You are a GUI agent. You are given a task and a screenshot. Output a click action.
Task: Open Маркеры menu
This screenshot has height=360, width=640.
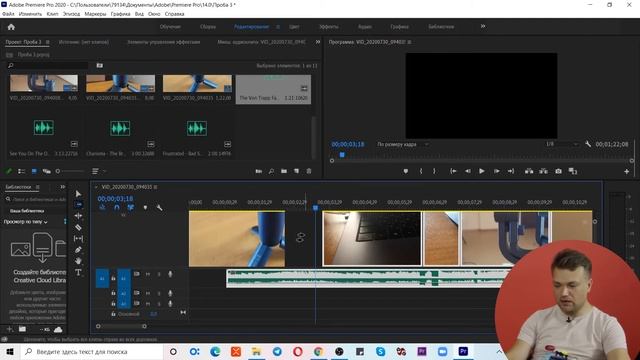95,14
